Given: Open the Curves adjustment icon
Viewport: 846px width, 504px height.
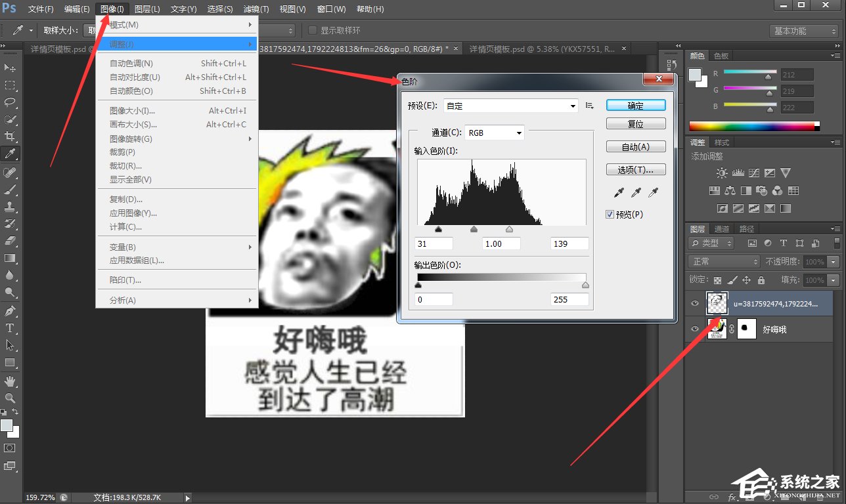Looking at the screenshot, I should [x=754, y=173].
